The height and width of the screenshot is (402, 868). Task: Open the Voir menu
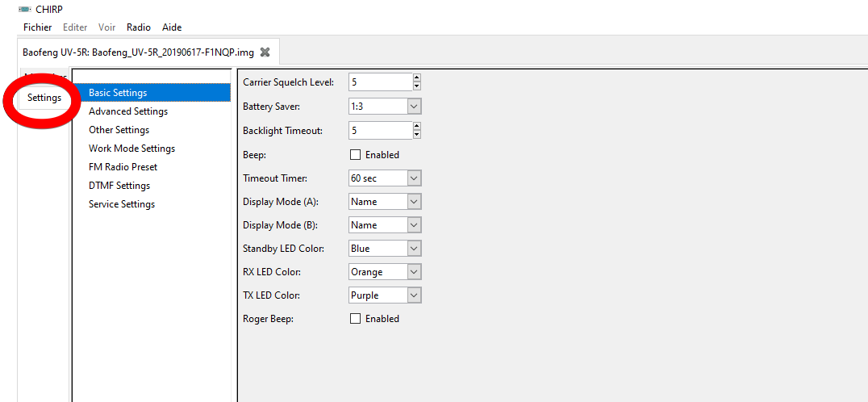(106, 27)
